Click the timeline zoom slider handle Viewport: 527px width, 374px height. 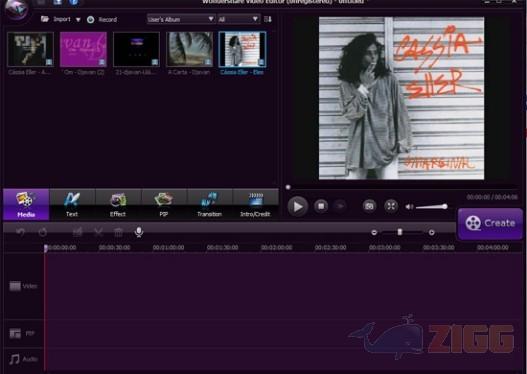coord(400,232)
